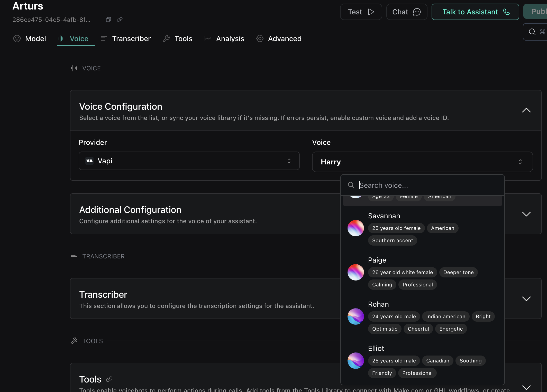Switch to the Model tab
547x392 pixels.
pyautogui.click(x=30, y=39)
